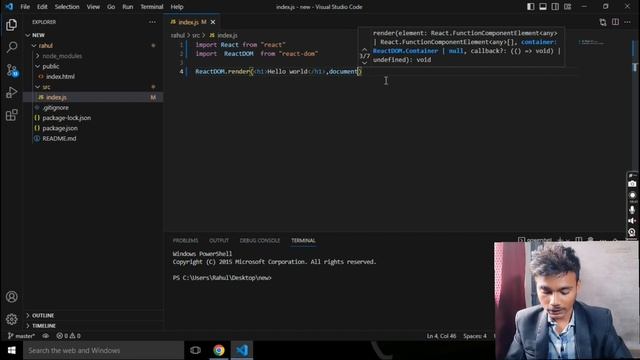The image size is (640, 360).
Task: Click src in the breadcrumb
Action: tap(196, 36)
